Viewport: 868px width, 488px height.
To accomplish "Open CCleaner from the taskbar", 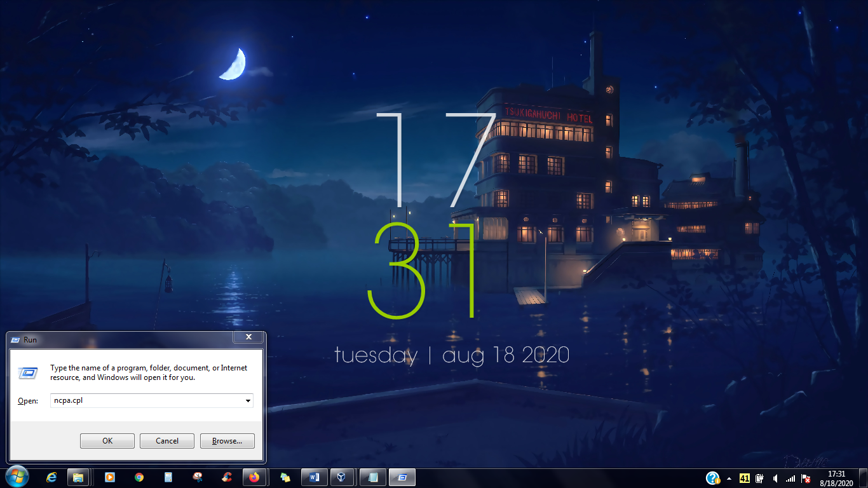I will click(x=227, y=477).
